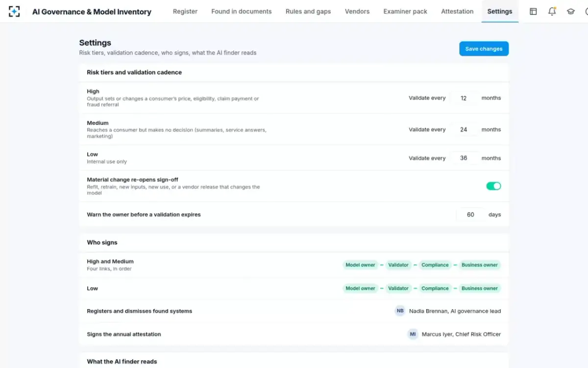Edit Low tier validation months field

click(x=464, y=158)
